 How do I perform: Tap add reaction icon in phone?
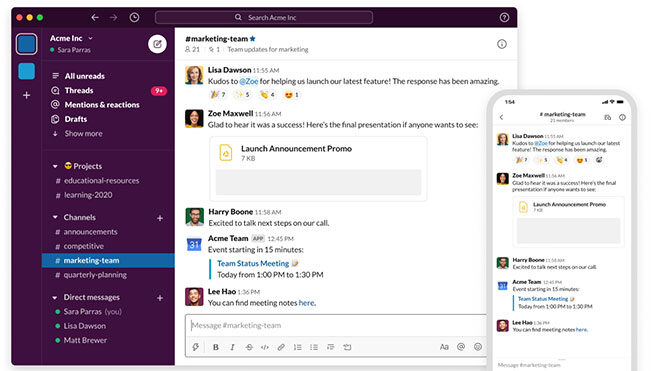pos(599,160)
